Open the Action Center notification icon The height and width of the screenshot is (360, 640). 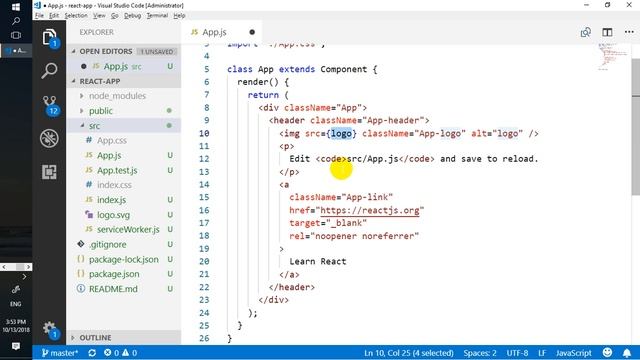coord(16,346)
